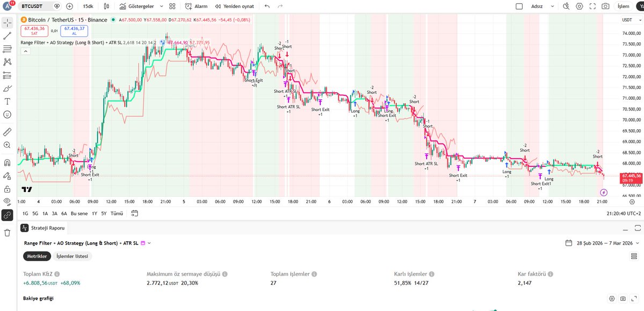The width and height of the screenshot is (644, 311).
Task: Select the zoom in tool
Action: point(8,145)
